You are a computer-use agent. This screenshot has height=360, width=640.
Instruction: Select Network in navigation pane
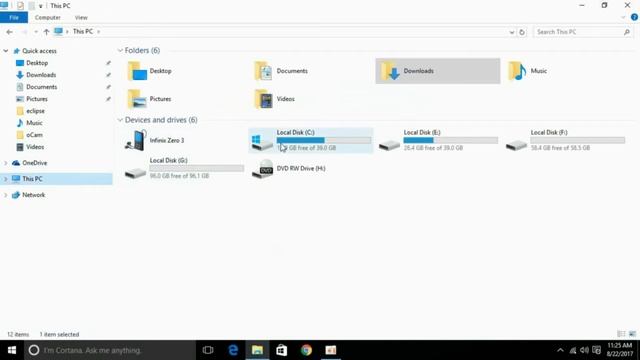click(33, 195)
